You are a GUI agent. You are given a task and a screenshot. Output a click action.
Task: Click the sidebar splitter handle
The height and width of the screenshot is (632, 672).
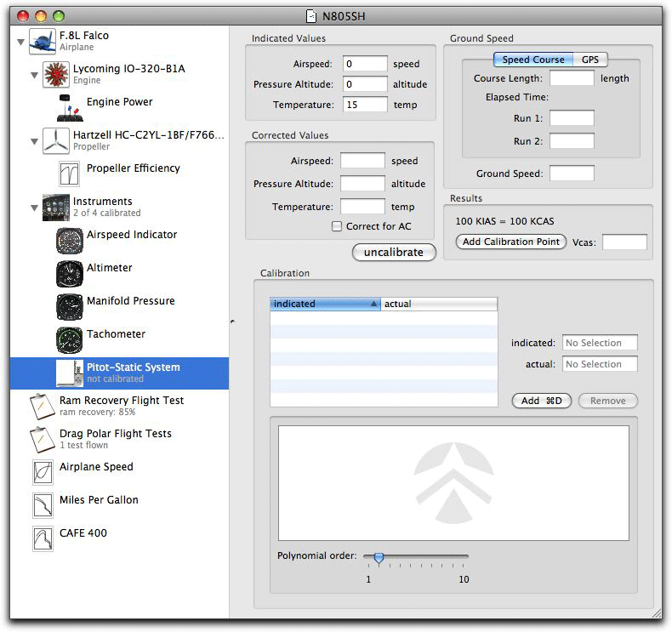click(232, 321)
